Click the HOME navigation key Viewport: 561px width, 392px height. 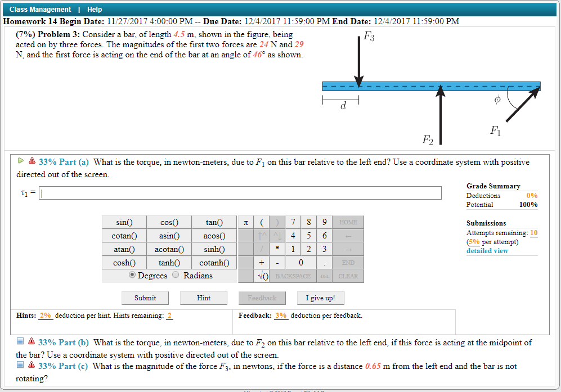click(347, 221)
